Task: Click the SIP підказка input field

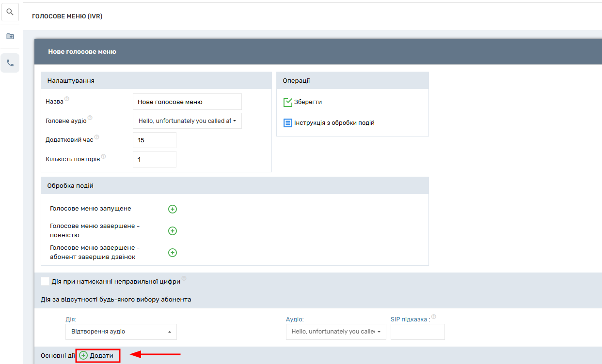Action: 417,332
